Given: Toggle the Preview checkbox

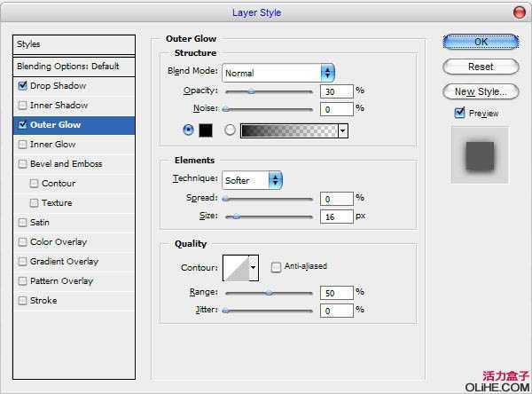Looking at the screenshot, I should point(459,113).
